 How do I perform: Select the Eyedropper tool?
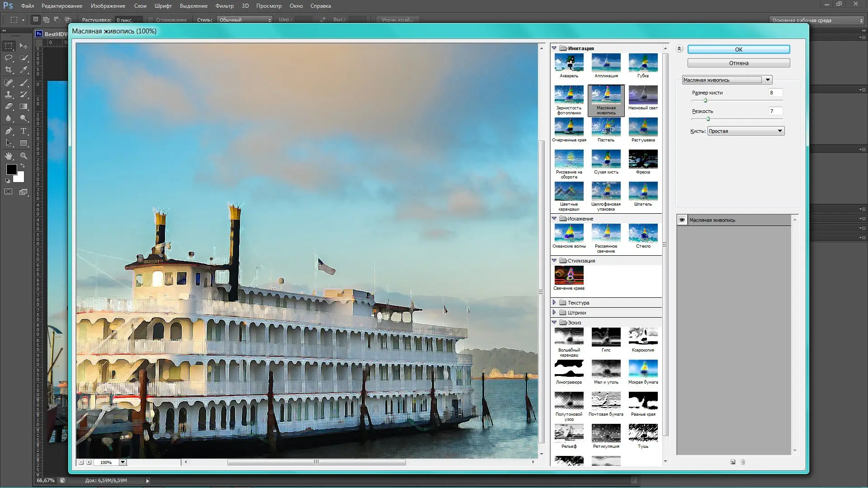(x=24, y=70)
